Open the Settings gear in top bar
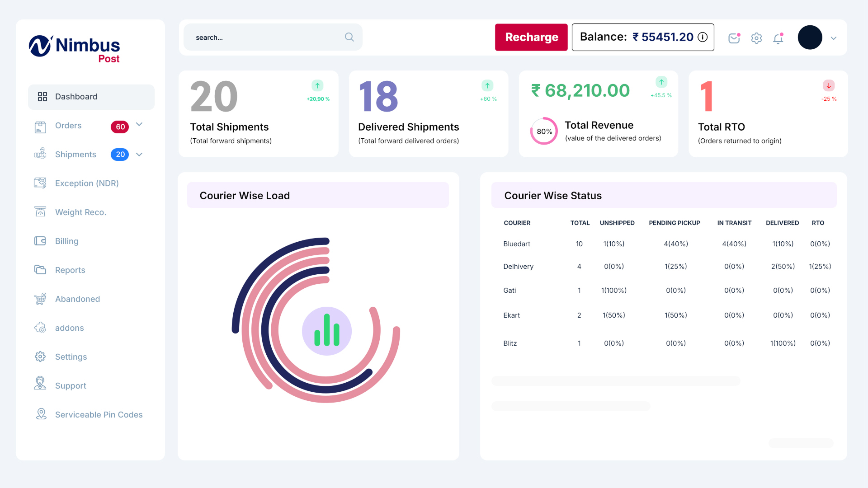Image resolution: width=868 pixels, height=488 pixels. 756,38
